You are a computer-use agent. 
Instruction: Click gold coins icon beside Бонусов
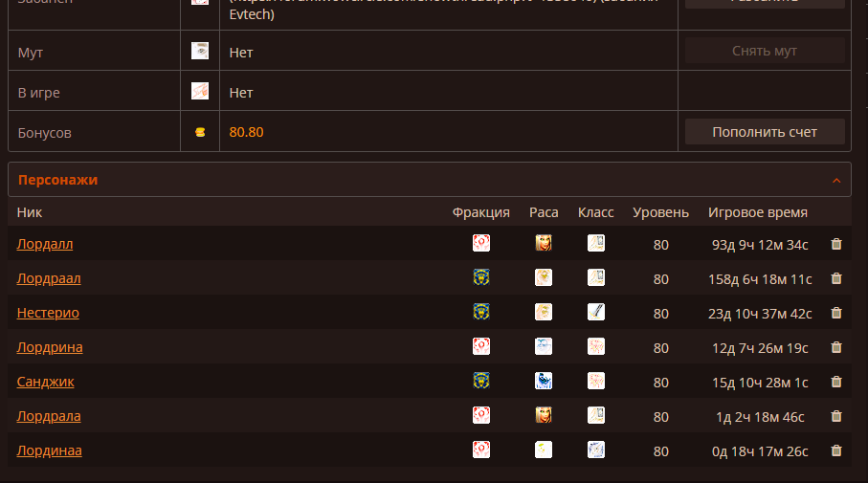coord(200,132)
